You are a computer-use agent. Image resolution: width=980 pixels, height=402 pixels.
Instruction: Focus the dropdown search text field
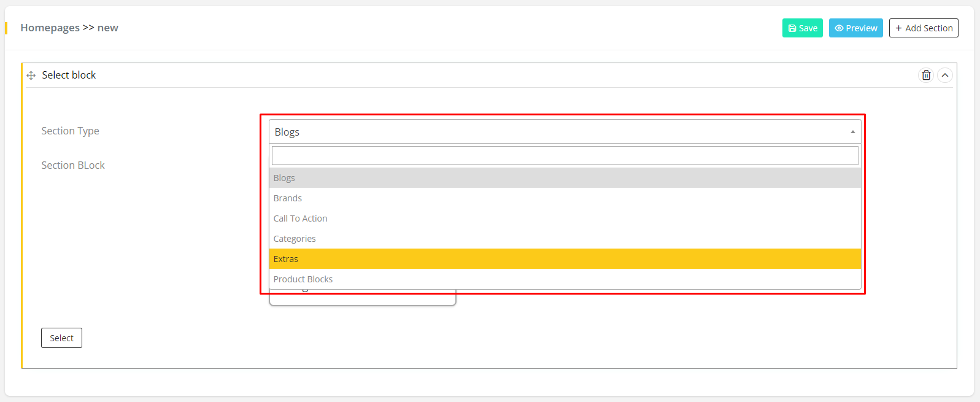tap(565, 156)
